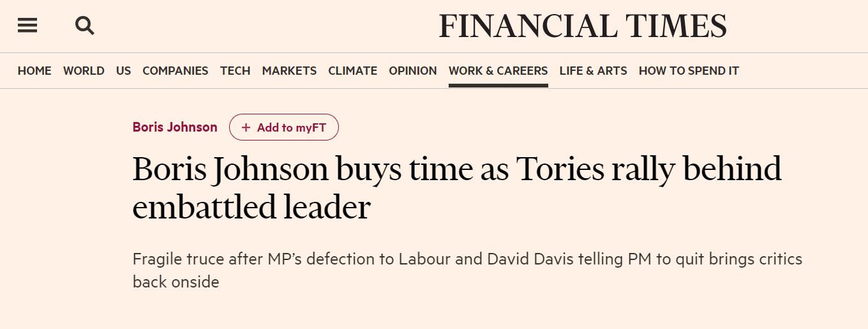Click the Financial Times masthead logo
Screen dimensions: 868x329
tap(583, 27)
